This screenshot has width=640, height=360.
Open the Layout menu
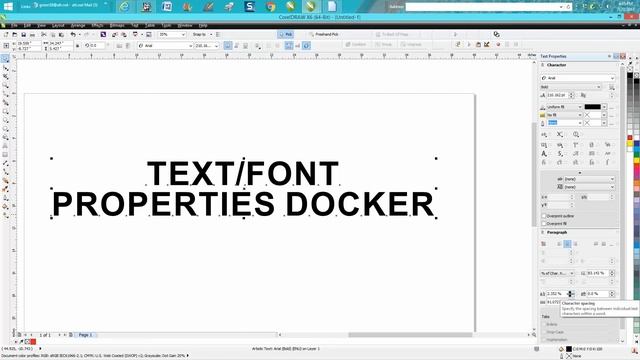click(x=58, y=25)
